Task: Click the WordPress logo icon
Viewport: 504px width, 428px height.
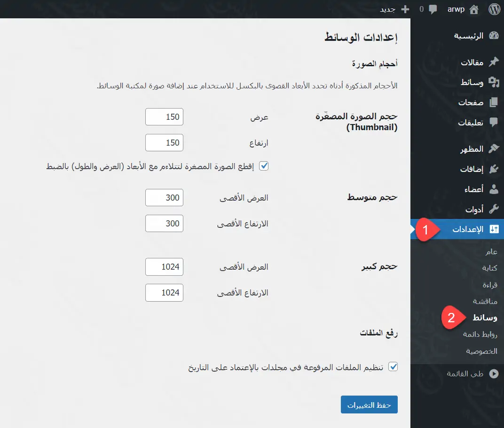Action: point(494,9)
